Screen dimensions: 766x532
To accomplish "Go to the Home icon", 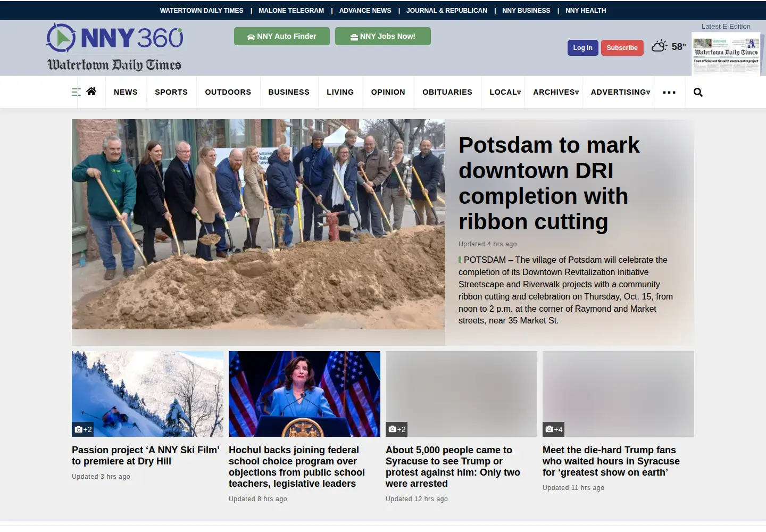I will point(91,92).
